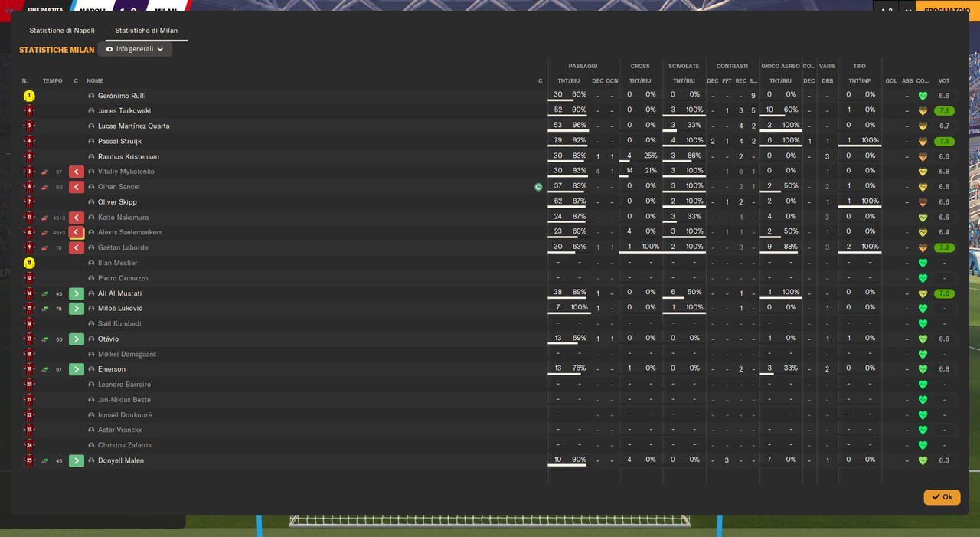980x537 pixels.
Task: Click the green chevron badge next to Otávio
Action: pyautogui.click(x=77, y=339)
